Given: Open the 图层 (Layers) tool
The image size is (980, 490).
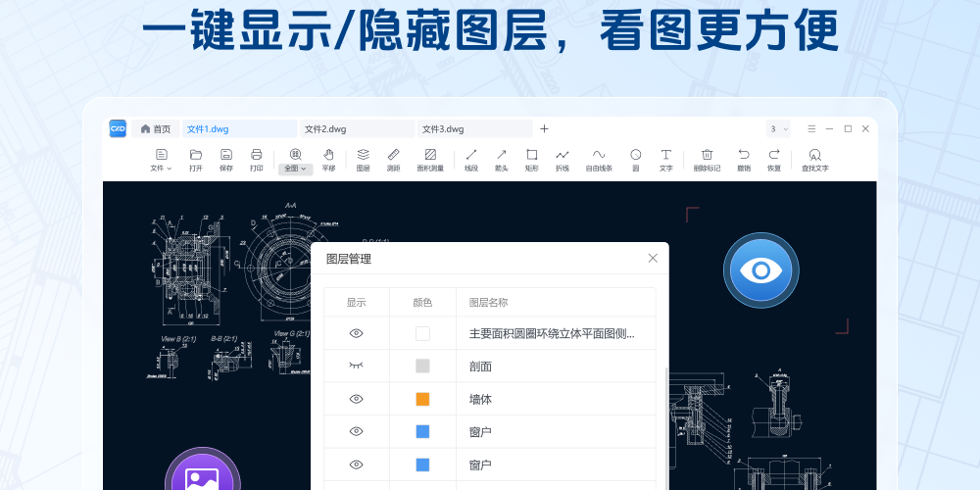Looking at the screenshot, I should tap(363, 159).
